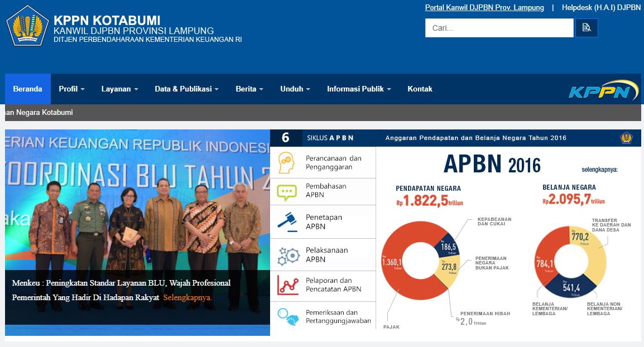Click the Menkeu headline caption text
This screenshot has width=644, height=347.
point(121,290)
